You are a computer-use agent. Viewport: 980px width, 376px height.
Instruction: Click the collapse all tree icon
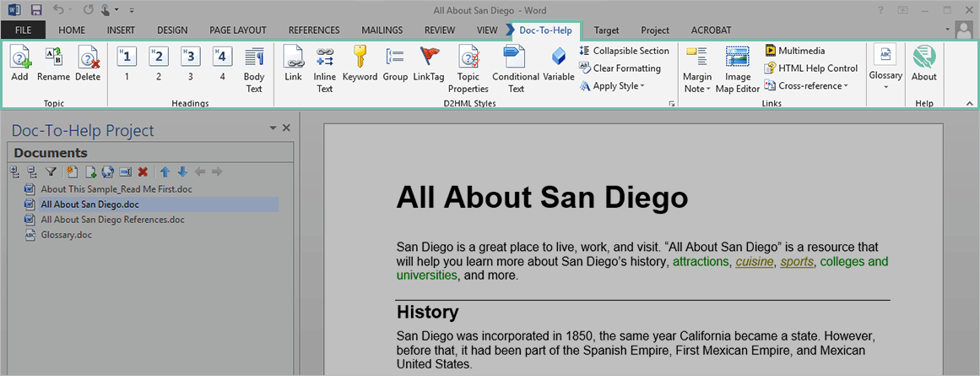click(x=32, y=172)
